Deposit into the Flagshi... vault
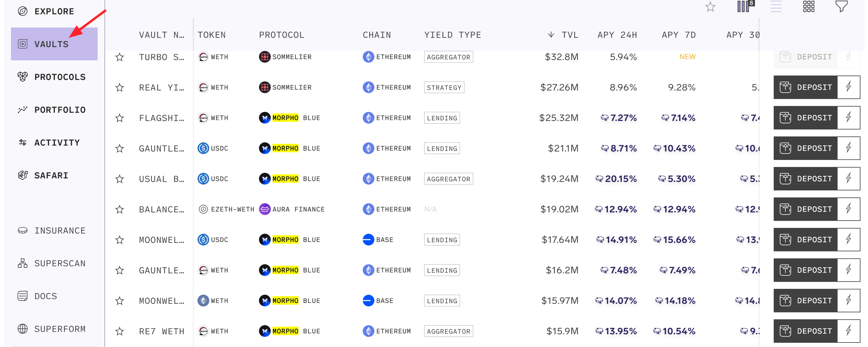The width and height of the screenshot is (868, 347). (805, 118)
